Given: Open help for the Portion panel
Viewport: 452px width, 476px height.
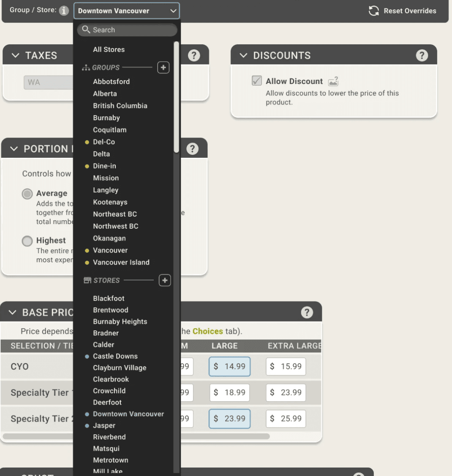Looking at the screenshot, I should [x=192, y=149].
